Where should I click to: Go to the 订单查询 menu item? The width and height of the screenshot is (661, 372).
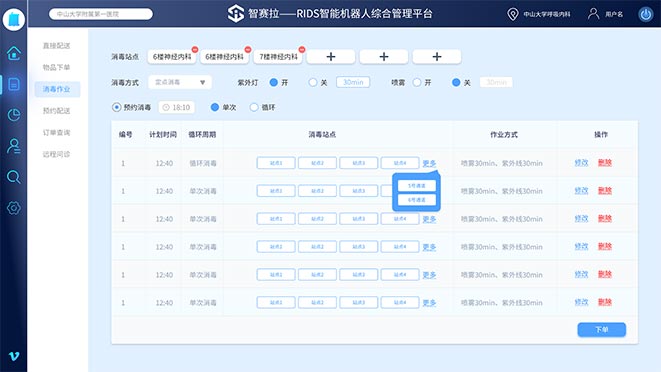pos(56,132)
